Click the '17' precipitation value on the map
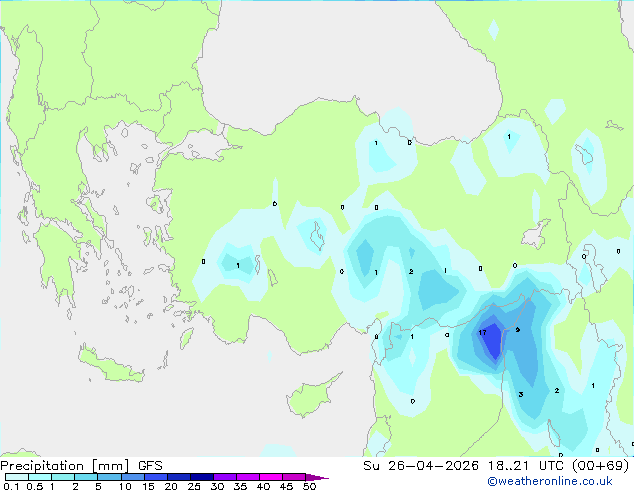634x490 pixels. [x=482, y=332]
